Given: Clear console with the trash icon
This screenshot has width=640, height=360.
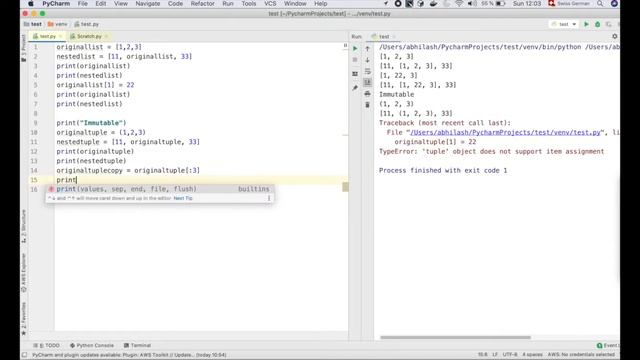Looking at the screenshot, I should [367, 105].
